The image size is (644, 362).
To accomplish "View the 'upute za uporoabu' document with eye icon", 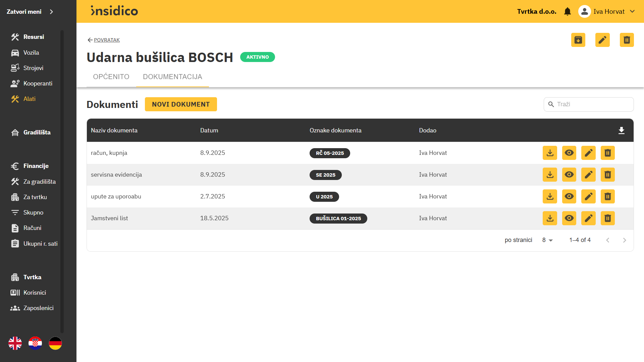I will [x=569, y=196].
